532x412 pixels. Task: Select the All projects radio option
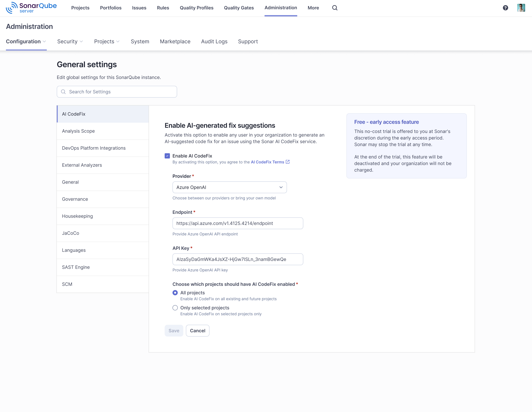175,293
